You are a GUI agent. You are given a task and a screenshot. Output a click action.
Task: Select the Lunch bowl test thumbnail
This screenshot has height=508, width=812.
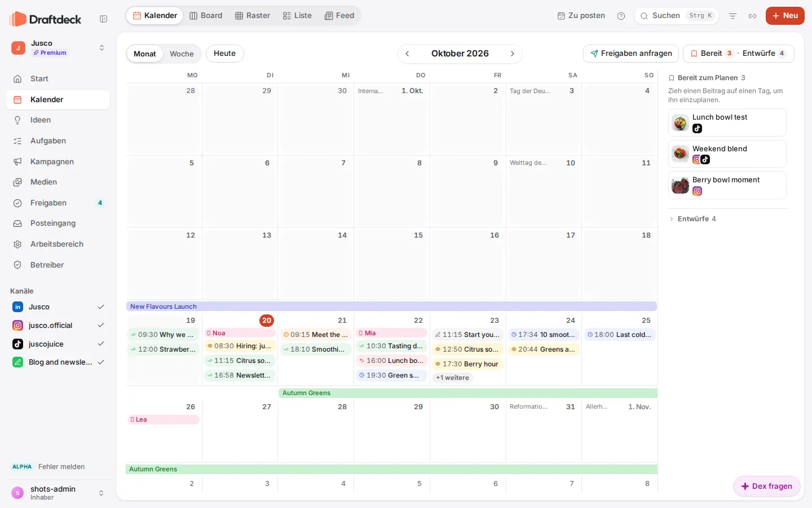[x=681, y=122]
